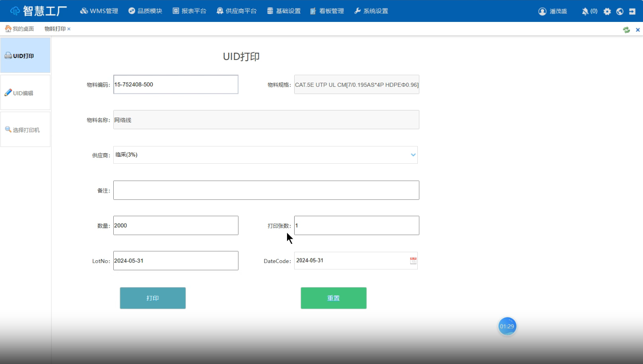643x364 pixels.
Task: Click the logout icon in header
Action: click(x=632, y=12)
